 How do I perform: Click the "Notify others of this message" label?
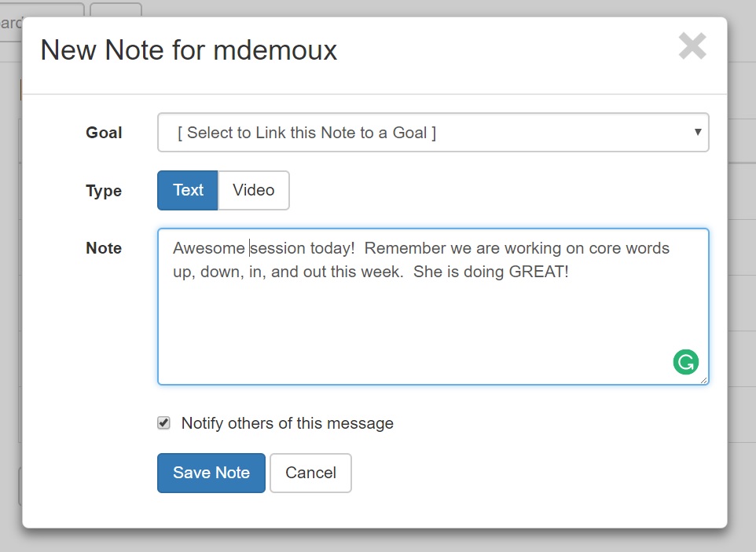point(287,423)
